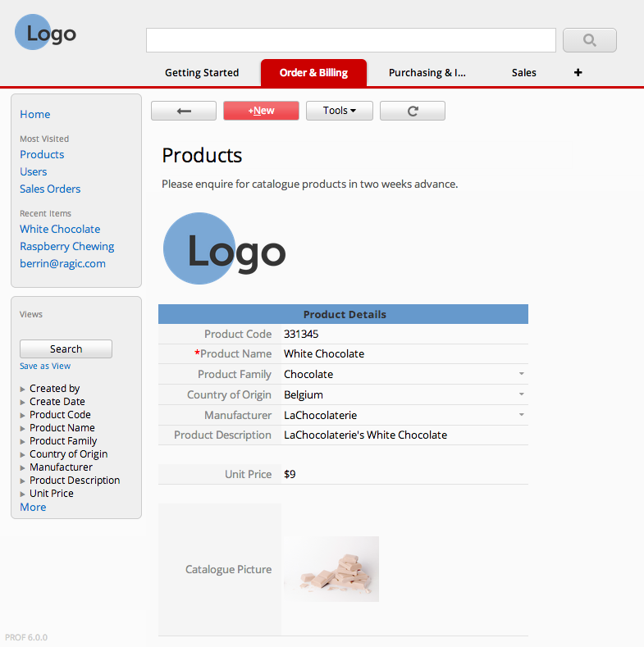Click the sidebar Search button
The height and width of the screenshot is (647, 644).
pyautogui.click(x=66, y=349)
